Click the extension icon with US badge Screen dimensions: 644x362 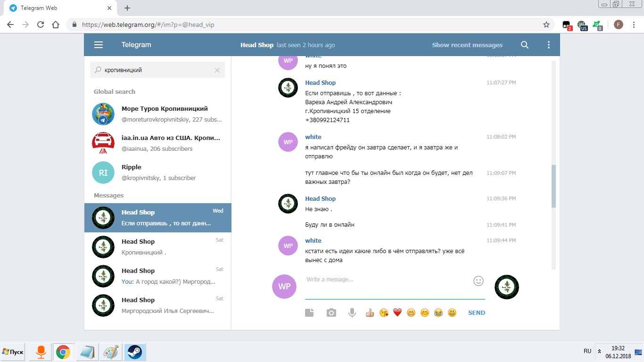(582, 25)
